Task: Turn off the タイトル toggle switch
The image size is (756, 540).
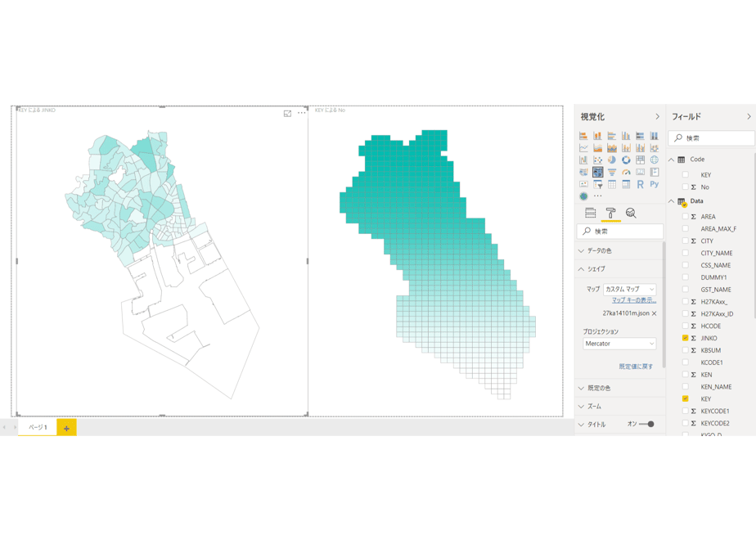Action: tap(646, 425)
